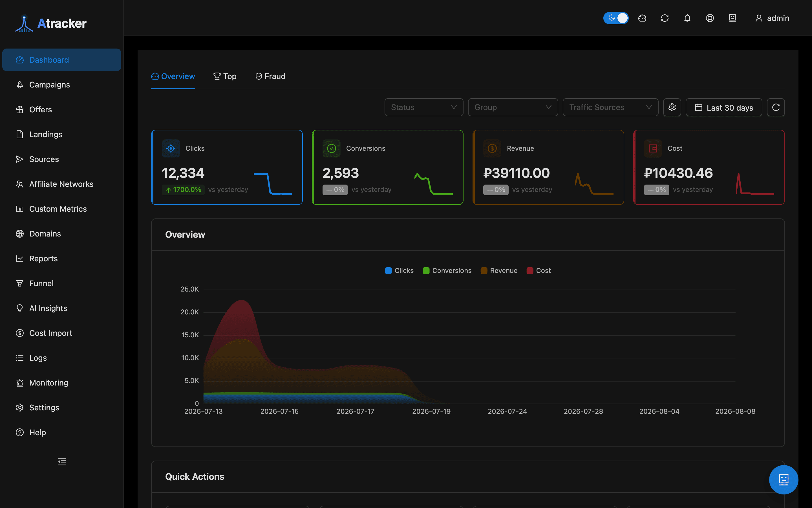The height and width of the screenshot is (508, 812).
Task: Toggle Clicks series in chart legend
Action: (x=399, y=271)
